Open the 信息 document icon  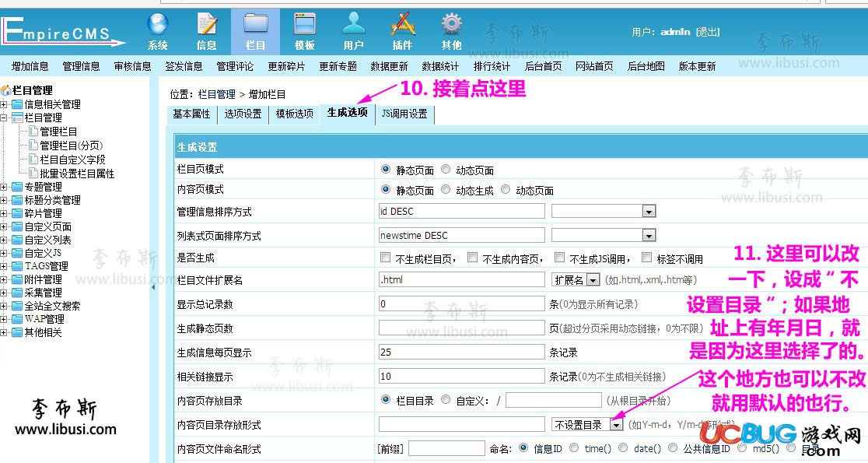pyautogui.click(x=207, y=24)
